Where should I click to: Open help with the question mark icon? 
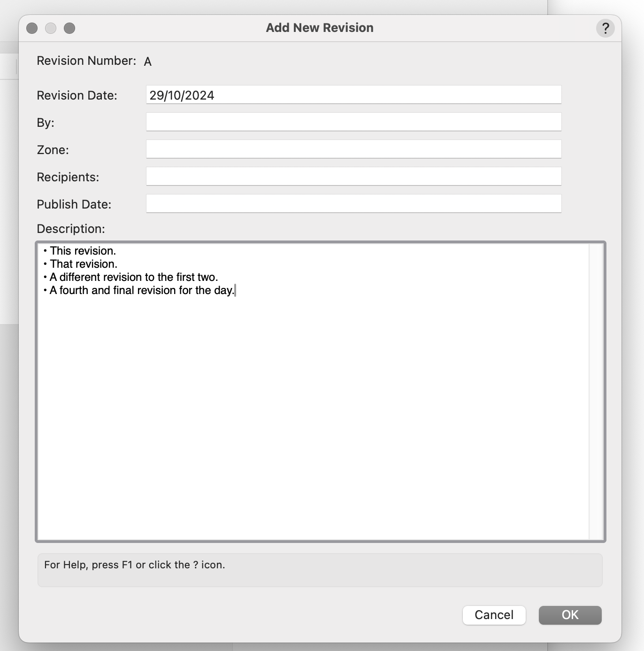point(605,28)
